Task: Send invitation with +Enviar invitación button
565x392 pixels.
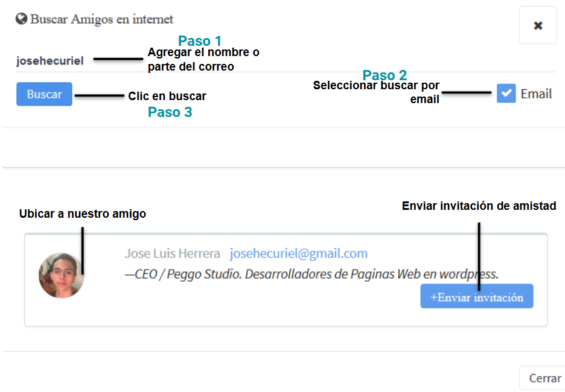Action: (x=476, y=297)
